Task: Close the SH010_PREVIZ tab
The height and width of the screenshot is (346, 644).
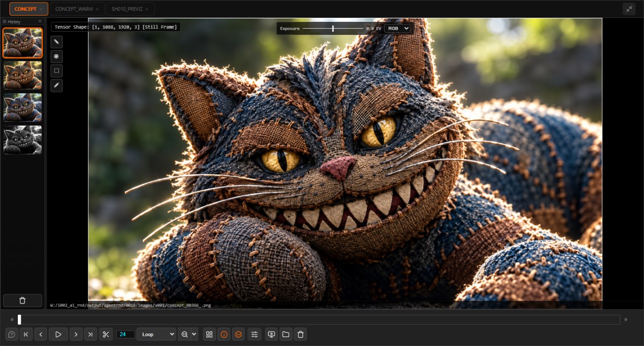Action: (x=147, y=9)
